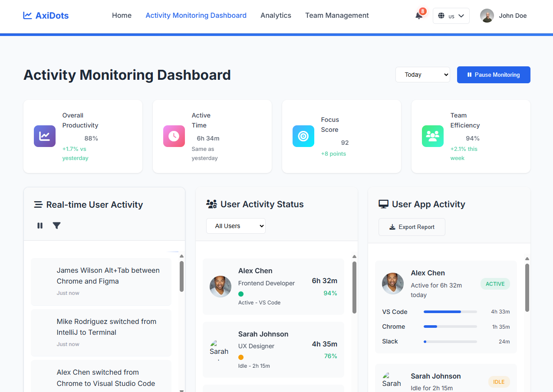Navigate to the Analytics tab
This screenshot has width=553, height=392.
(276, 16)
